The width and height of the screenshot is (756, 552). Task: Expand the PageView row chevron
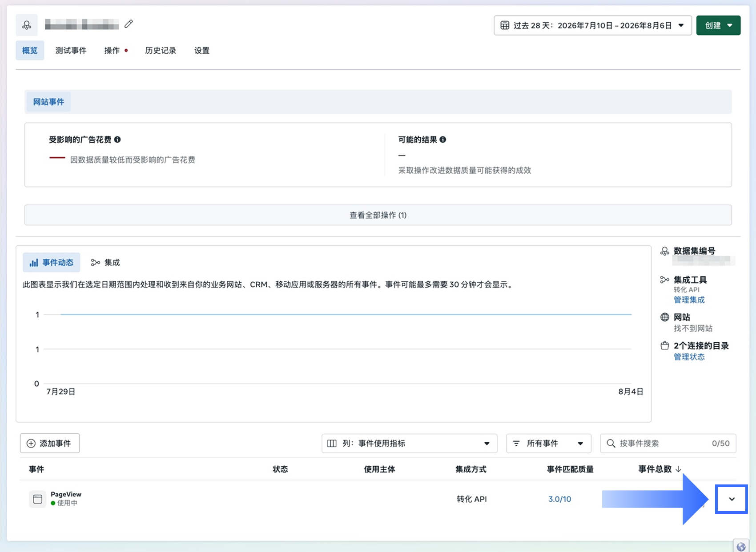(732, 499)
